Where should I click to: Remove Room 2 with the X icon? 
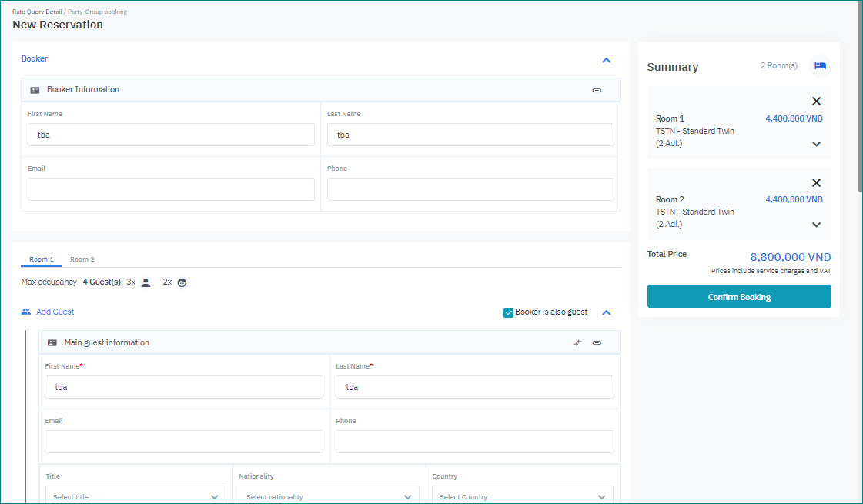[x=816, y=183]
